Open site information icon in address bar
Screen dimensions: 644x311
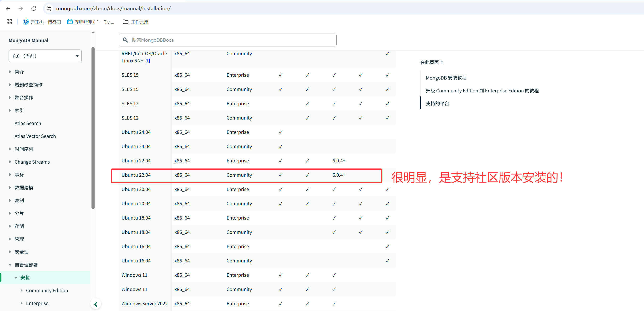click(49, 9)
